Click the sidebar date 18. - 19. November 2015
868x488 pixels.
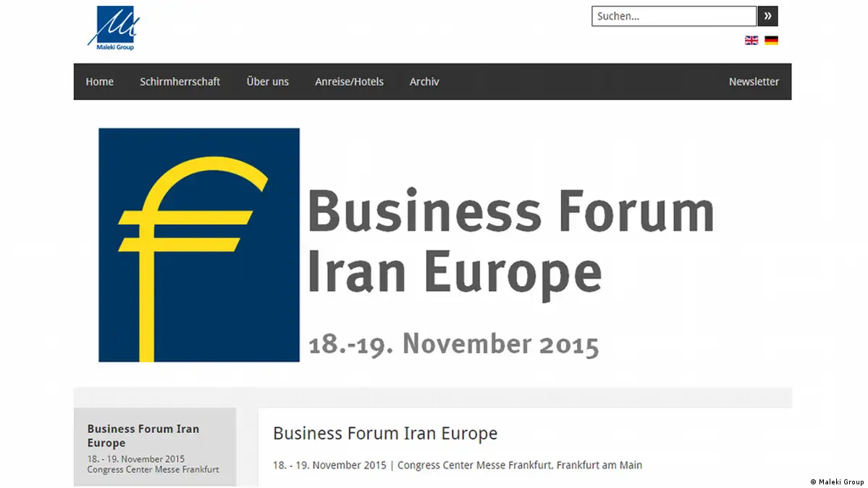click(135, 459)
